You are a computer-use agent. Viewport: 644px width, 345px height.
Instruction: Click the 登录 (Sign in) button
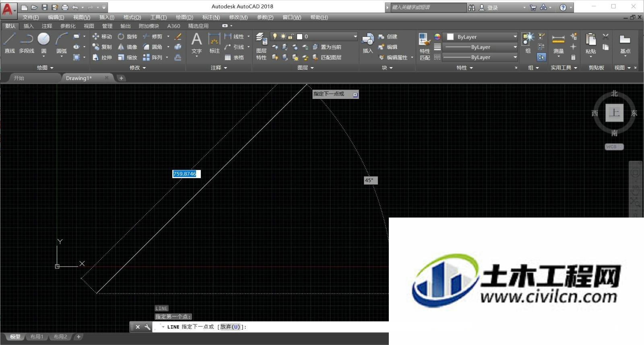pos(489,7)
